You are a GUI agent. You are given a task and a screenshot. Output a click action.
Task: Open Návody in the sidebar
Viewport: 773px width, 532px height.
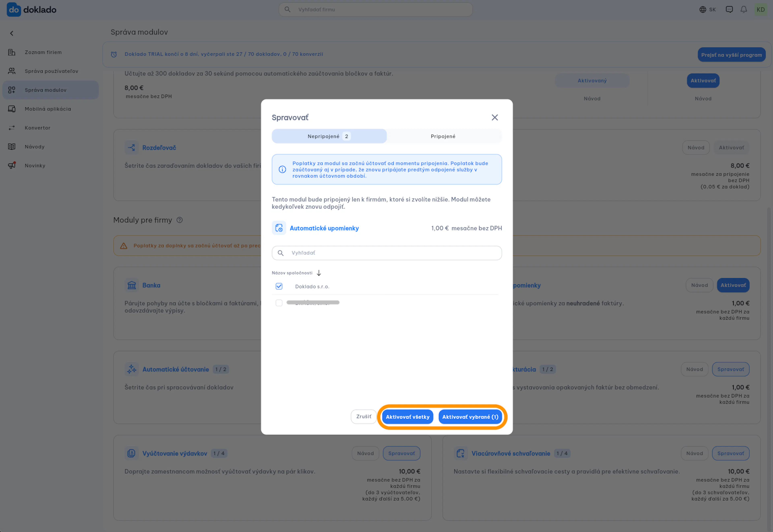tap(50, 147)
